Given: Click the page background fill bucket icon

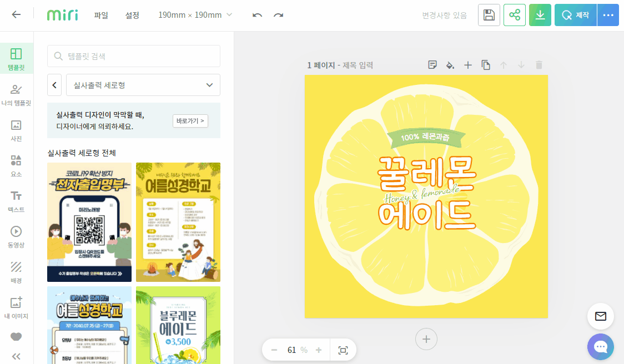Looking at the screenshot, I should point(450,65).
